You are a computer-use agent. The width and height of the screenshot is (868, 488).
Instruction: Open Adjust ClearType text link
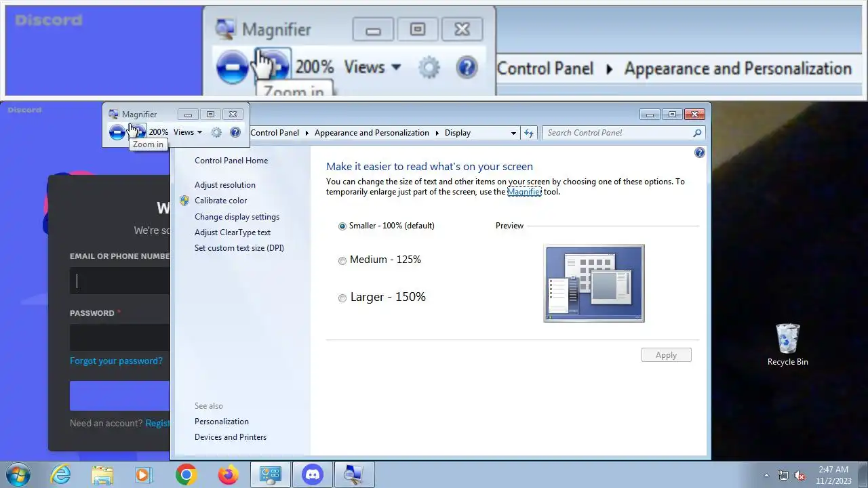coord(233,232)
